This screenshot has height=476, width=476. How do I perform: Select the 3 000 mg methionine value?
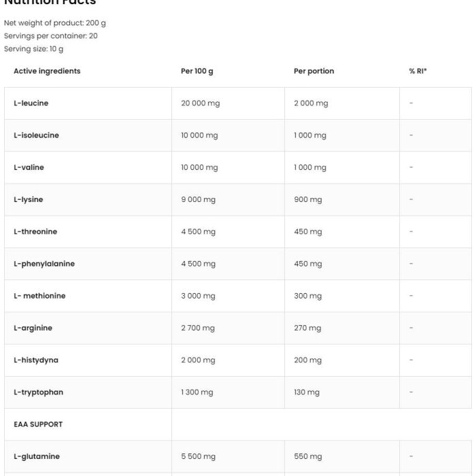(x=198, y=296)
